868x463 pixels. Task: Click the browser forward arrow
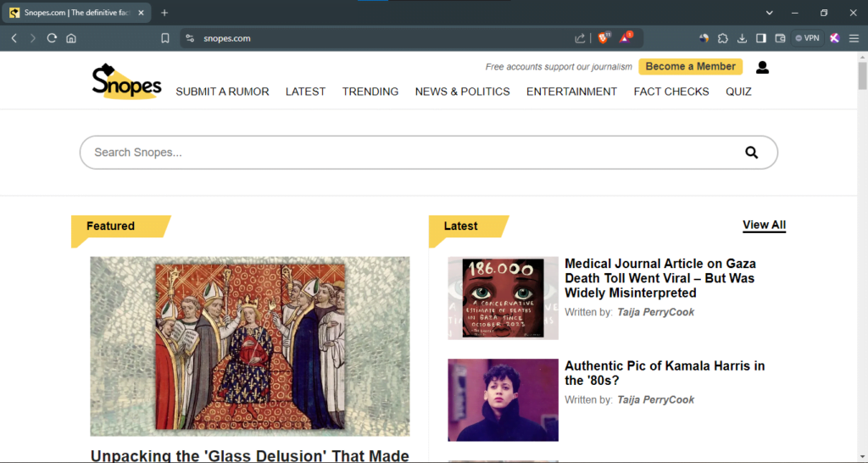tap(33, 38)
